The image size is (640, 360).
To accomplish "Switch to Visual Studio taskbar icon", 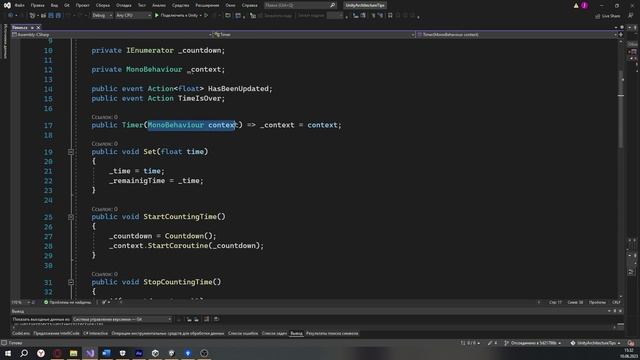I will [x=90, y=353].
